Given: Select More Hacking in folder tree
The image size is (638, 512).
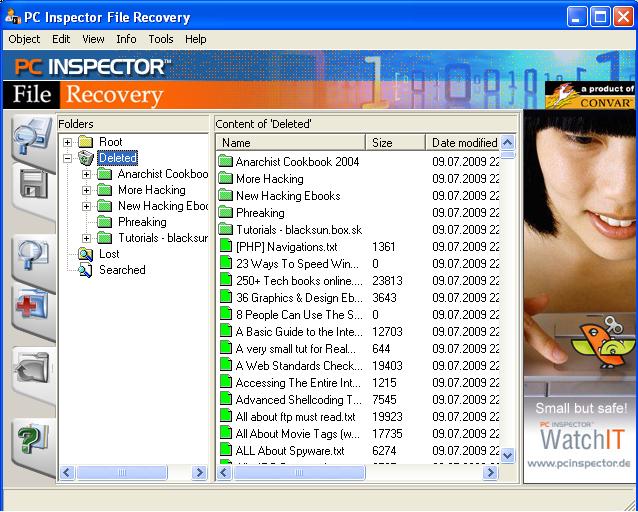Looking at the screenshot, I should [x=152, y=190].
